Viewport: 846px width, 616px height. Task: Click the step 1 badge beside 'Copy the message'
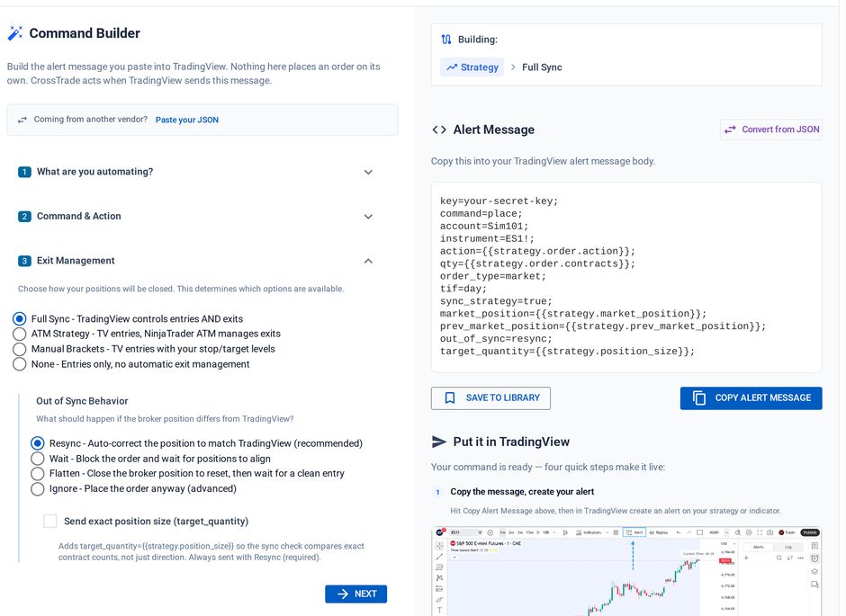(x=437, y=492)
